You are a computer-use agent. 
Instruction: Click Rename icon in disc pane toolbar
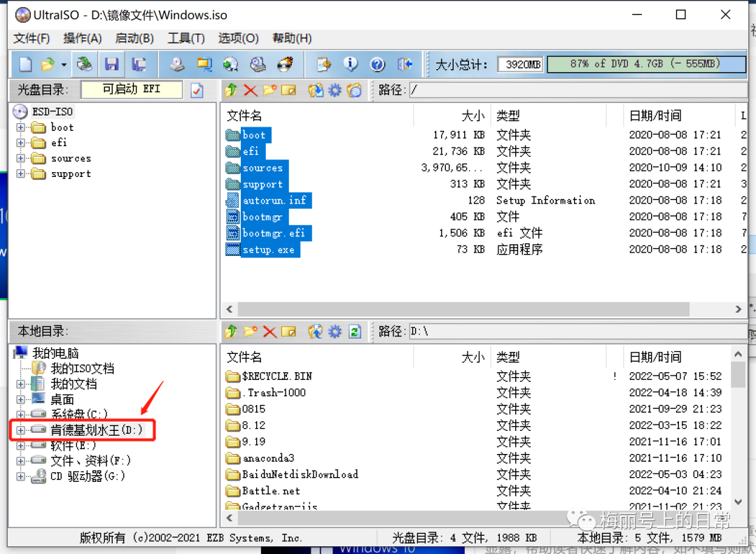click(289, 90)
